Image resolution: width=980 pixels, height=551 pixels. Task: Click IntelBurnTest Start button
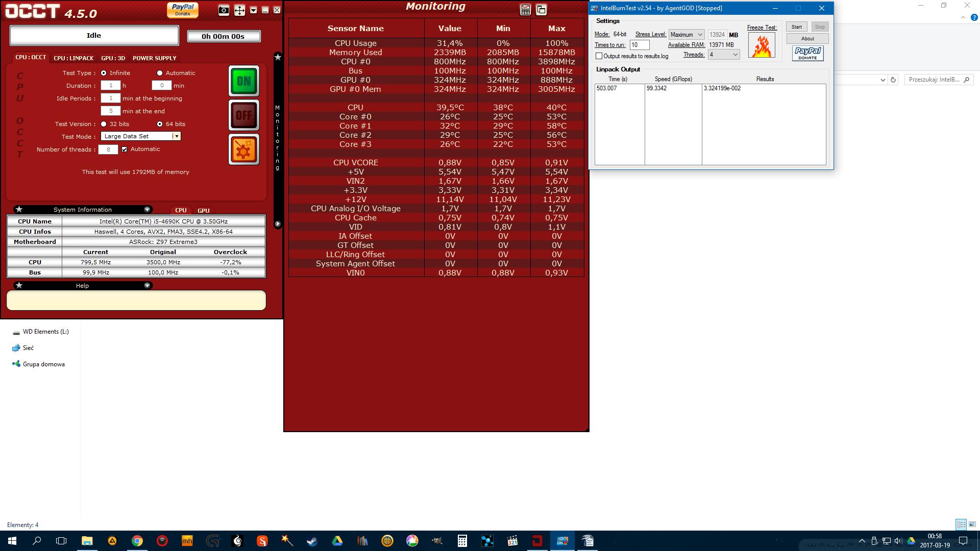[797, 27]
